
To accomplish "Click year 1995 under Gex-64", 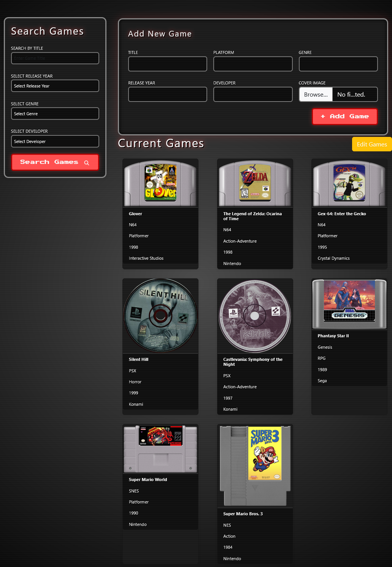I will pos(322,247).
